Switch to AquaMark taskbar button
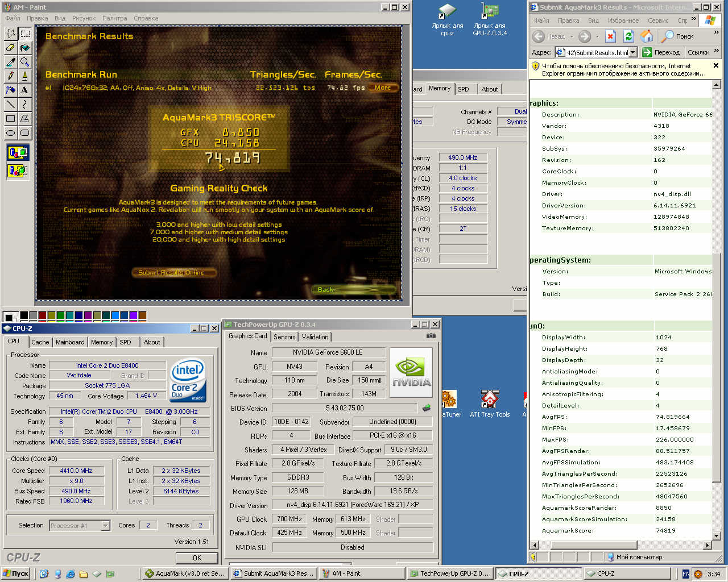 (x=185, y=573)
